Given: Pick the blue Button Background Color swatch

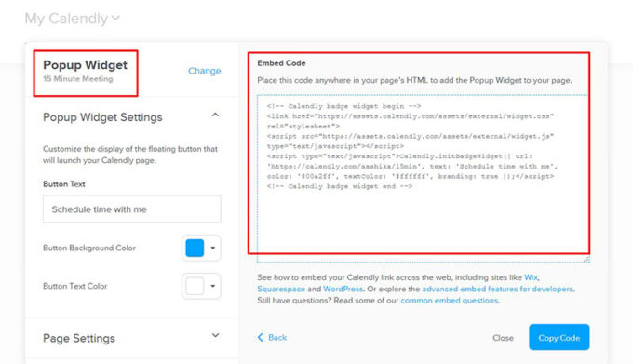Looking at the screenshot, I should click(195, 248).
